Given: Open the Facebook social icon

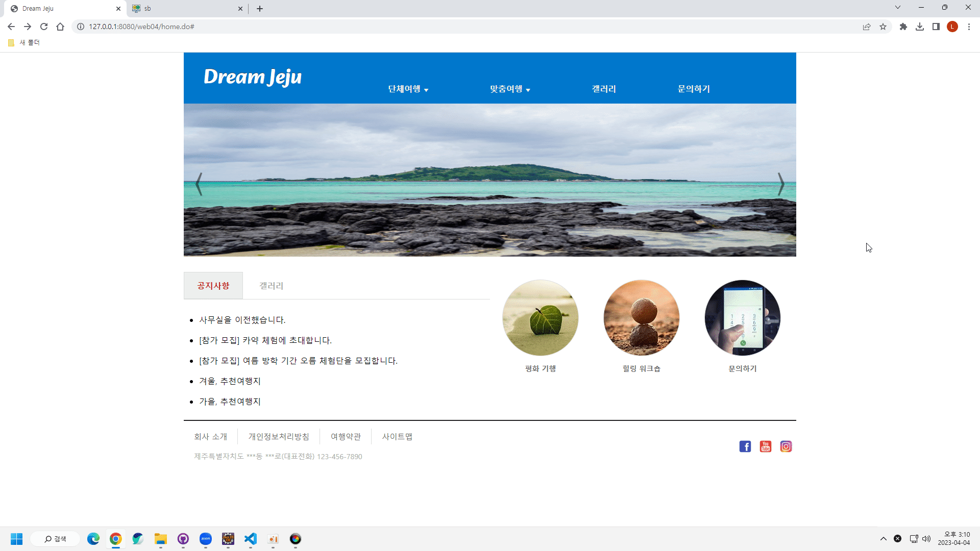Looking at the screenshot, I should pos(745,446).
